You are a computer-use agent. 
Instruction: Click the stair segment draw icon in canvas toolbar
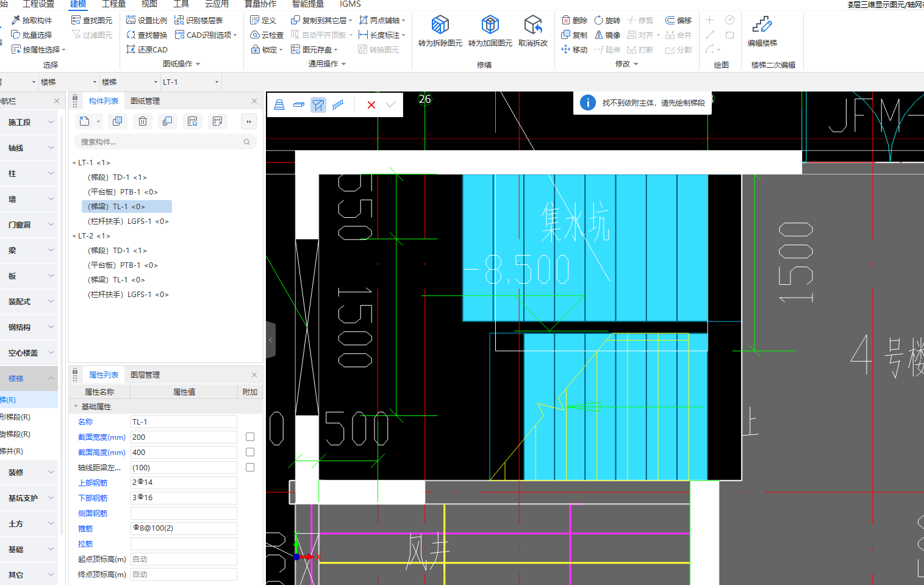(279, 105)
